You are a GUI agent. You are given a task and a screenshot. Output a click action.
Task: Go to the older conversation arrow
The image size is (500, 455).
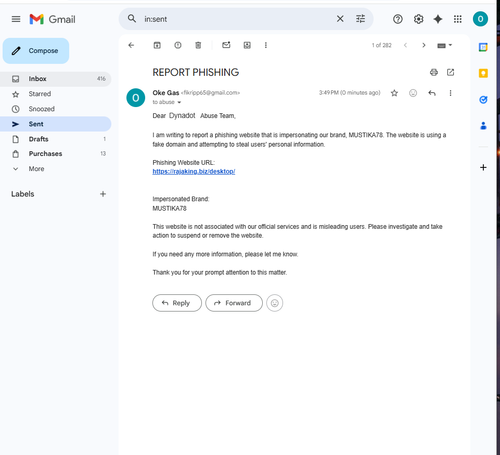click(424, 45)
